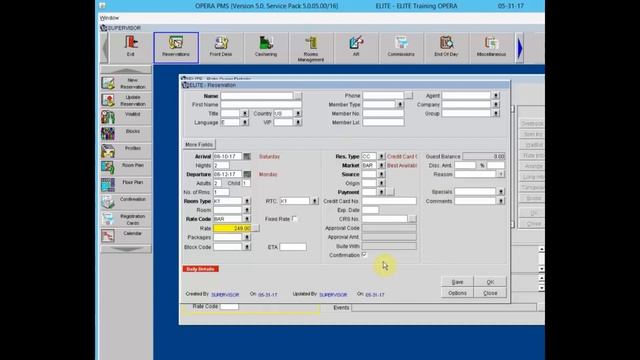Open Blocks in sidebar
This screenshot has height=360, width=640.
tap(126, 134)
